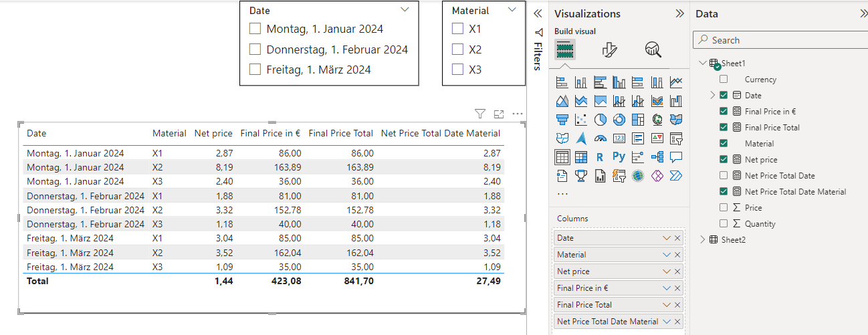Click the Search field in Data pane

coord(780,40)
